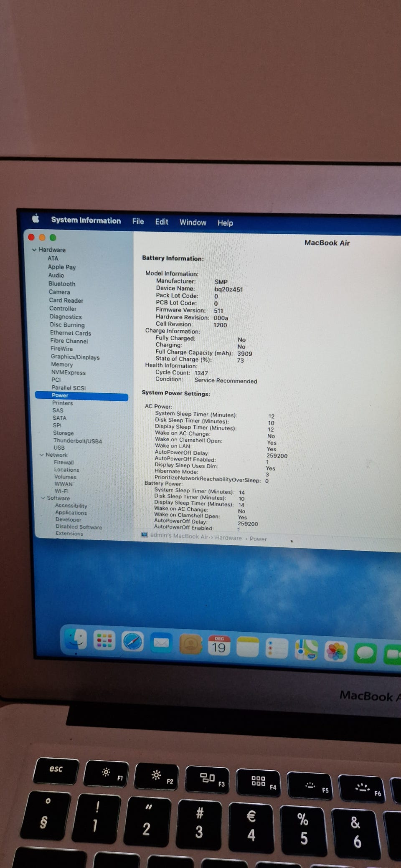Select Bluetooth in the sidebar
The width and height of the screenshot is (401, 868).
click(x=62, y=283)
